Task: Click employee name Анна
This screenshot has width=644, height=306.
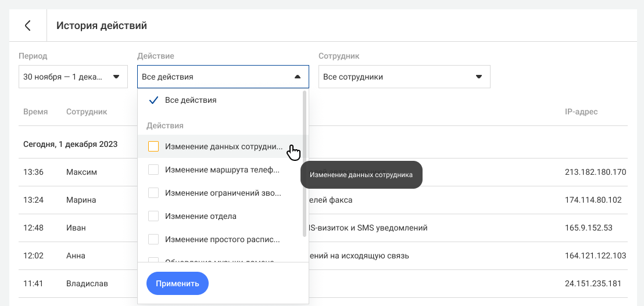Action: click(x=76, y=256)
